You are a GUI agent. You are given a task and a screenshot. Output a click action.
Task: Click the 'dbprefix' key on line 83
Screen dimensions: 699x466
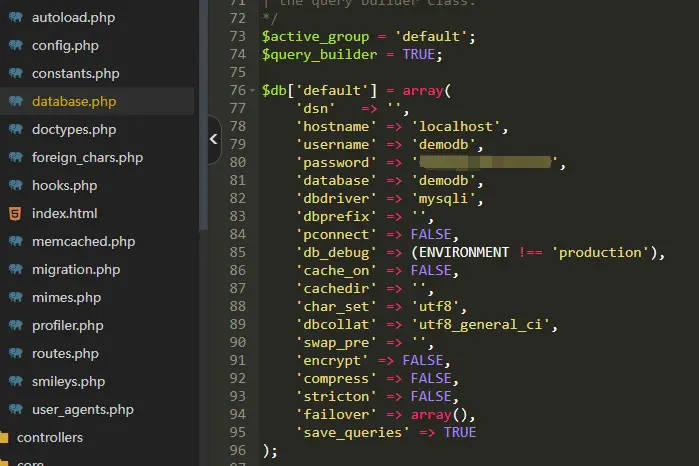pyautogui.click(x=336, y=217)
